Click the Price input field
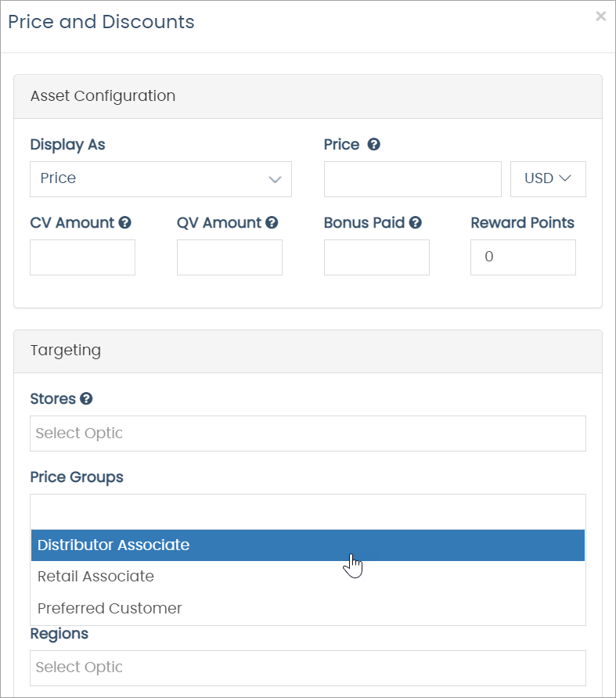 (412, 179)
